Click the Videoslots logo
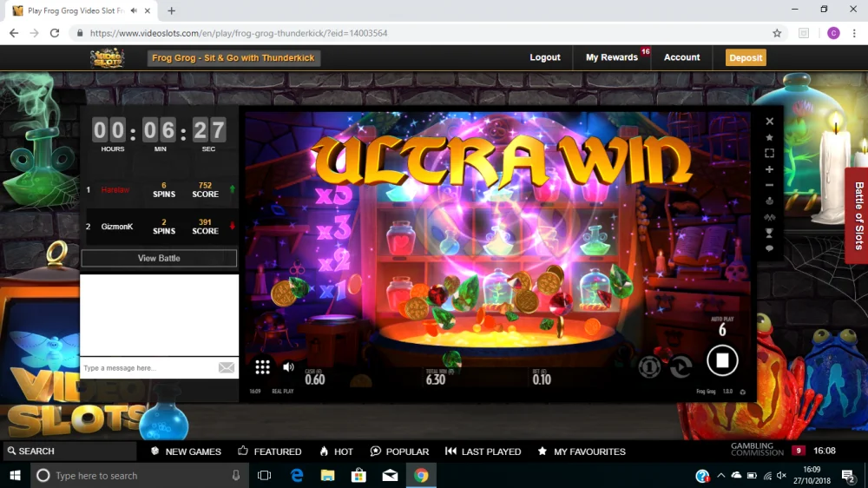868x488 pixels. click(108, 57)
